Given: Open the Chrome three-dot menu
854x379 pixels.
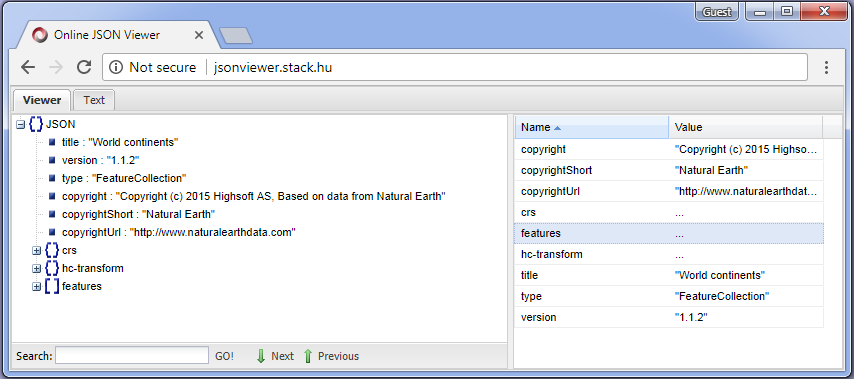Looking at the screenshot, I should pyautogui.click(x=826, y=68).
